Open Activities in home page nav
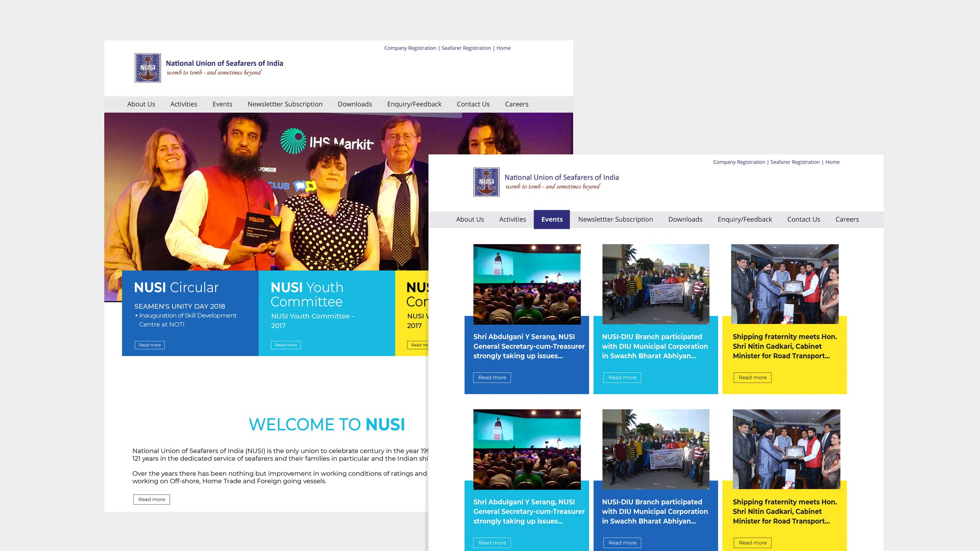Viewport: 980px width, 551px height. [183, 104]
